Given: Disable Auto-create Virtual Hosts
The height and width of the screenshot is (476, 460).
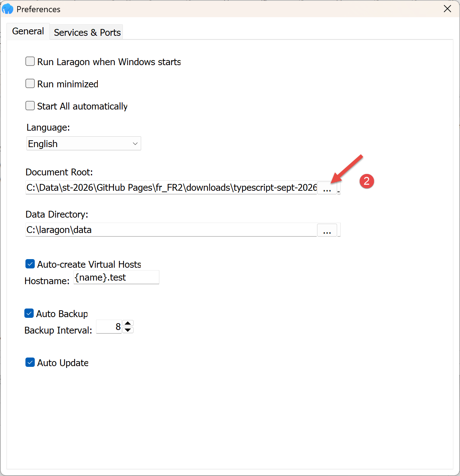Looking at the screenshot, I should [x=30, y=264].
